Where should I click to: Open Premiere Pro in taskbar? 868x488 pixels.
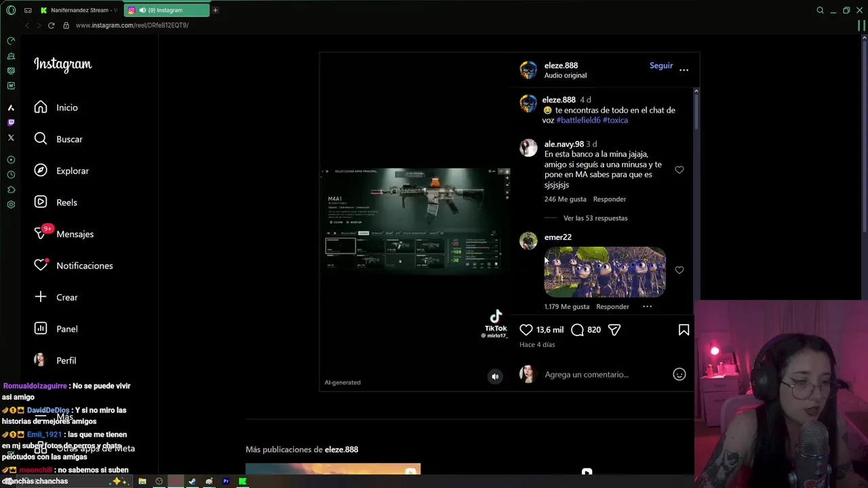tap(225, 481)
